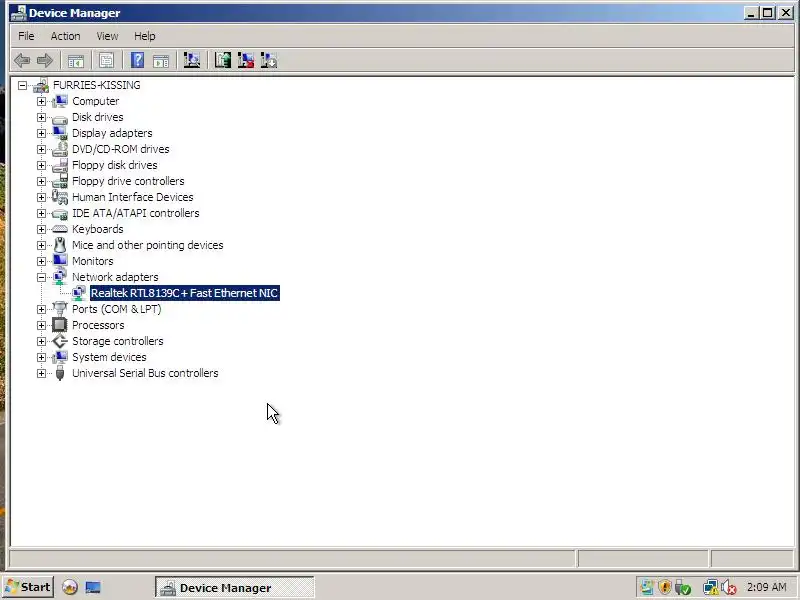800x600 pixels.
Task: Expand the System devices category
Action: pyautogui.click(x=41, y=357)
